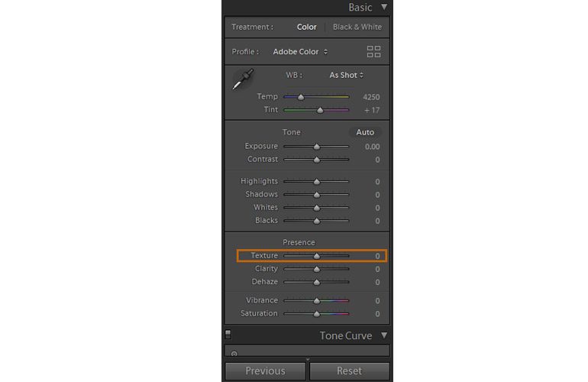
Task: Click the Previous button
Action: (265, 371)
